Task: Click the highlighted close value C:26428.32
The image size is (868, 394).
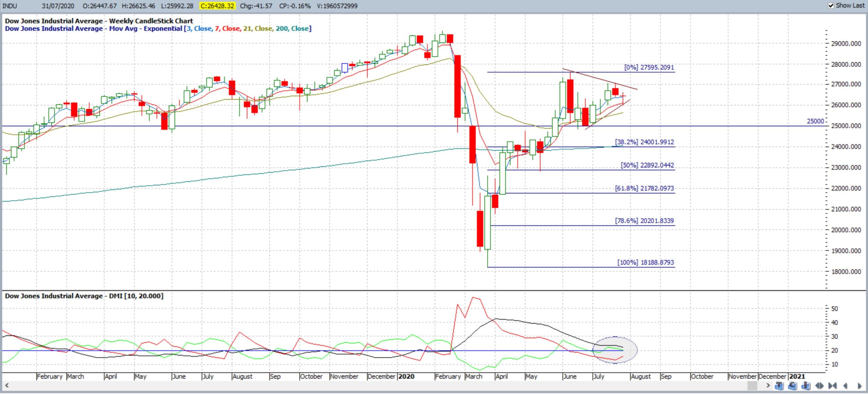Action: [x=217, y=6]
